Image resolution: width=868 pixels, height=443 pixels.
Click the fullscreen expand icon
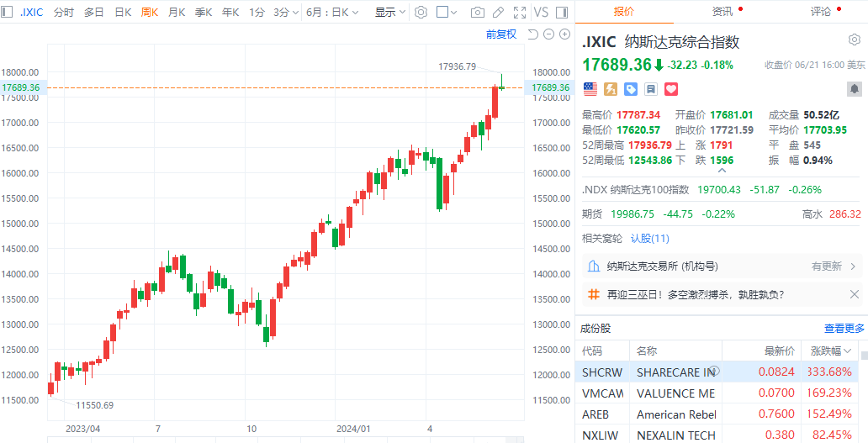520,12
